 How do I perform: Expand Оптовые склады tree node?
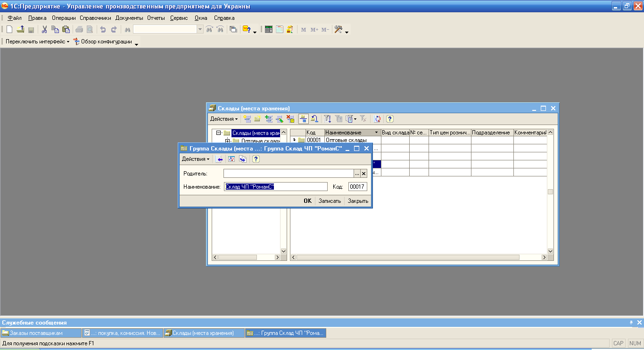[x=227, y=141]
